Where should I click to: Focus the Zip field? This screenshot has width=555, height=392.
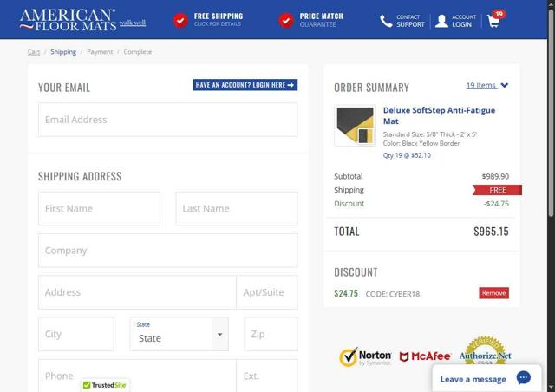[x=271, y=334]
